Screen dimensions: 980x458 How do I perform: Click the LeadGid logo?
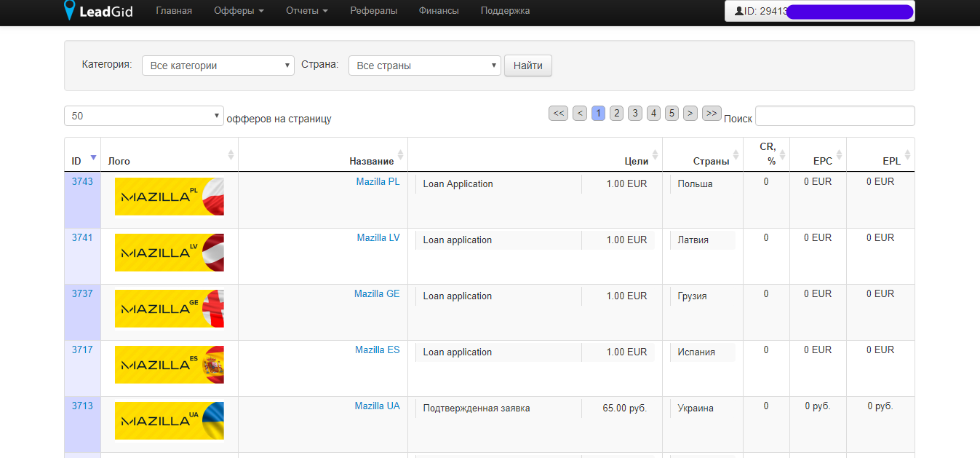(98, 11)
